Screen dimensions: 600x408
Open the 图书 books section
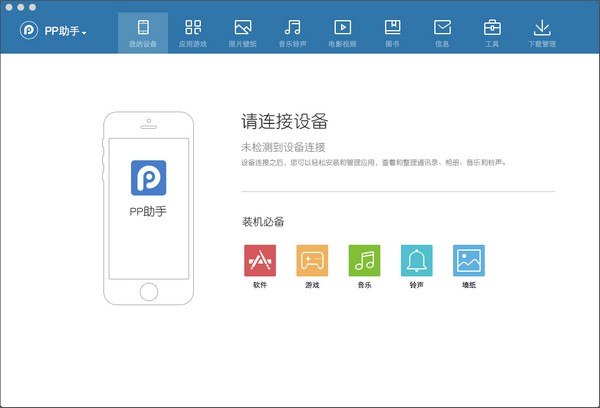coord(392,32)
